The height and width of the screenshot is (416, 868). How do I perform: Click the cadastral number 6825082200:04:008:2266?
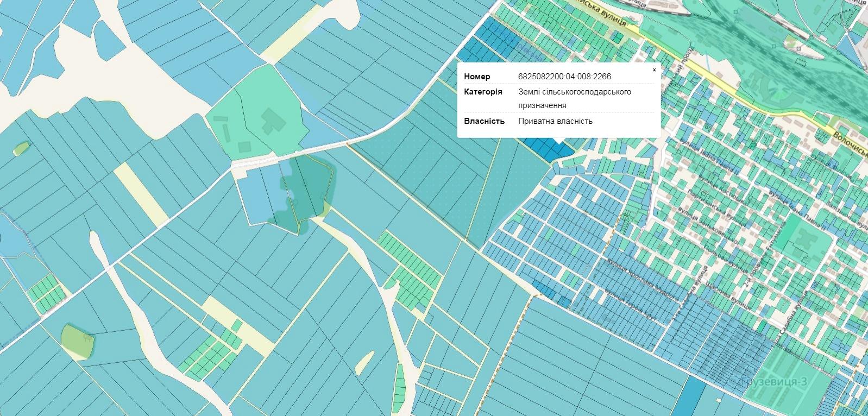coord(564,77)
